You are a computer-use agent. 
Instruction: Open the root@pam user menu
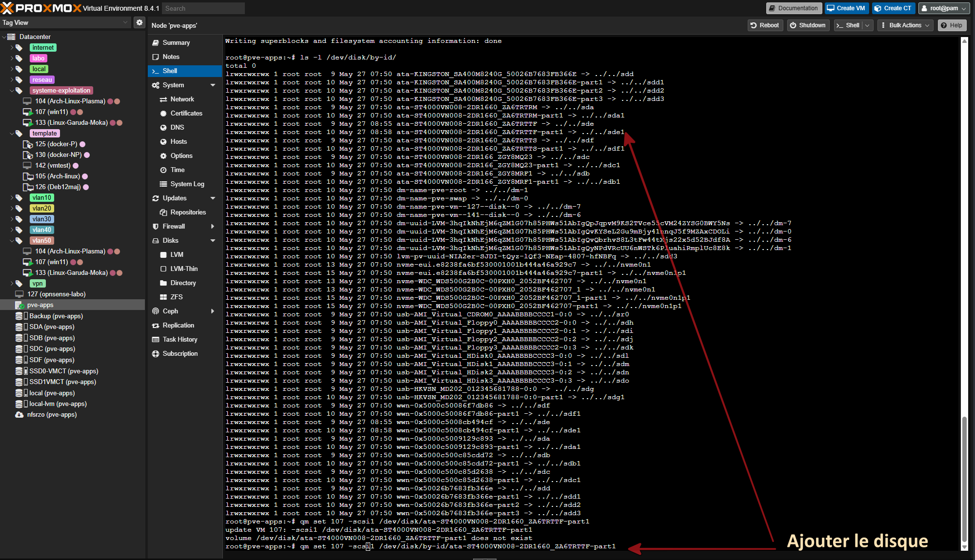coord(944,8)
